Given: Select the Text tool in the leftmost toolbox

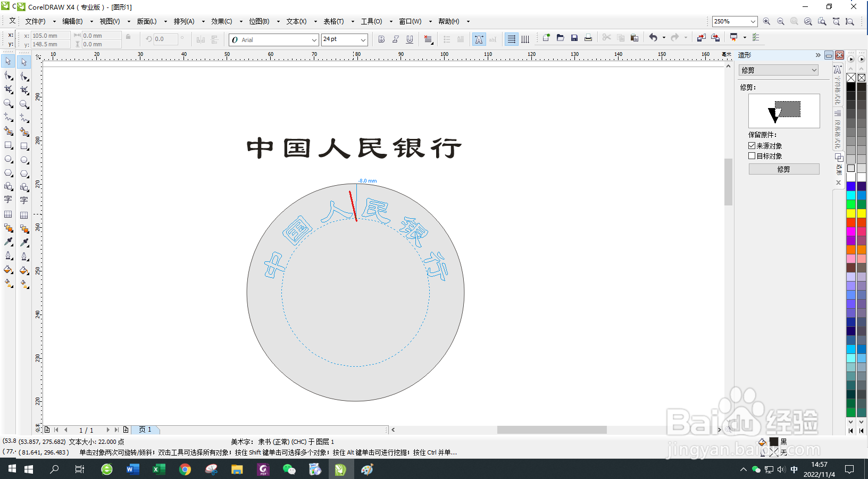Looking at the screenshot, I should coord(8,200).
